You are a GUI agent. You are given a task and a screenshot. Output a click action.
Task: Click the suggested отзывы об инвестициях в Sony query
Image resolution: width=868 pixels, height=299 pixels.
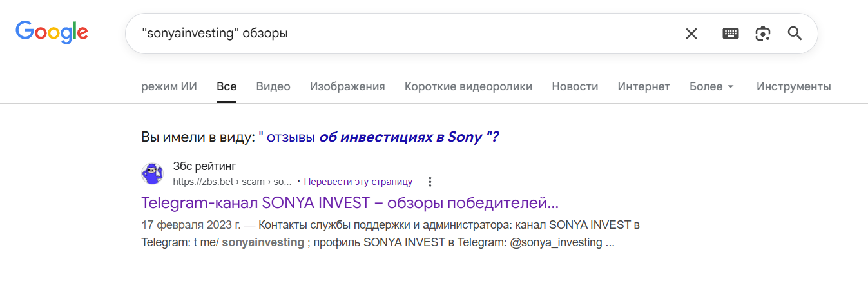[x=379, y=137]
